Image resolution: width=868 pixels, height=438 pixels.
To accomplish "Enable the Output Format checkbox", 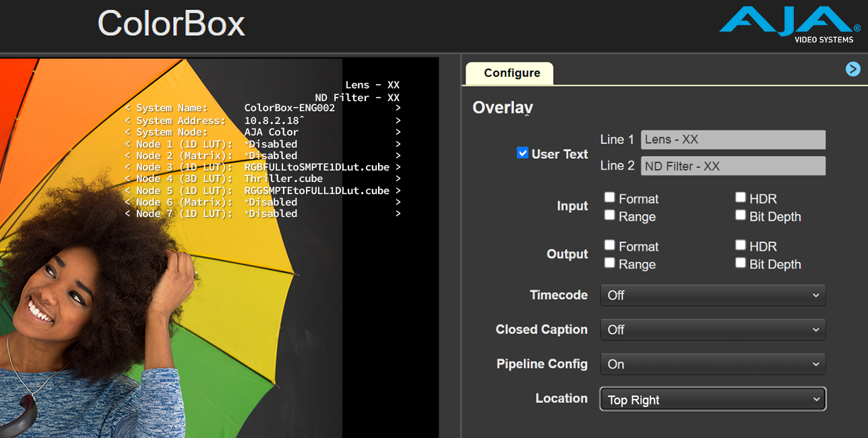I will [609, 245].
